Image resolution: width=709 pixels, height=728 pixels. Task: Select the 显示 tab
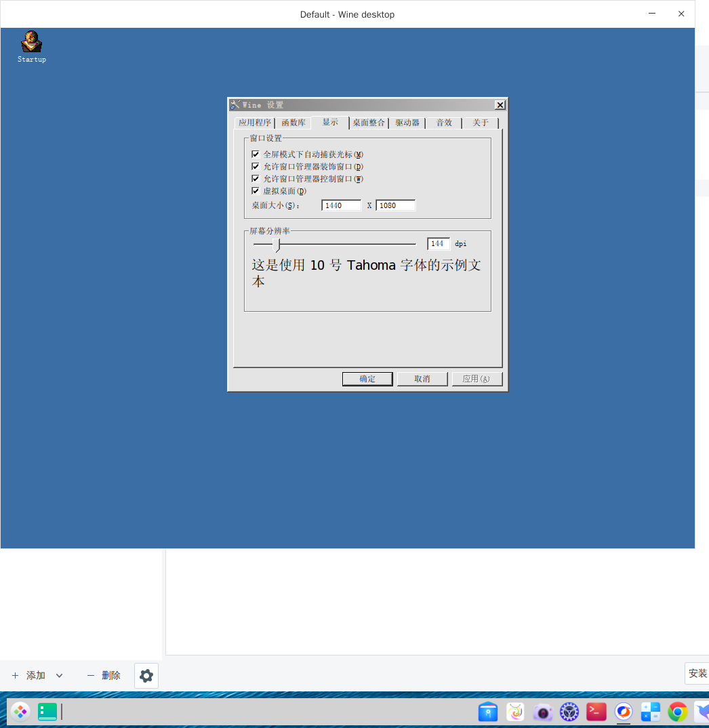click(330, 122)
